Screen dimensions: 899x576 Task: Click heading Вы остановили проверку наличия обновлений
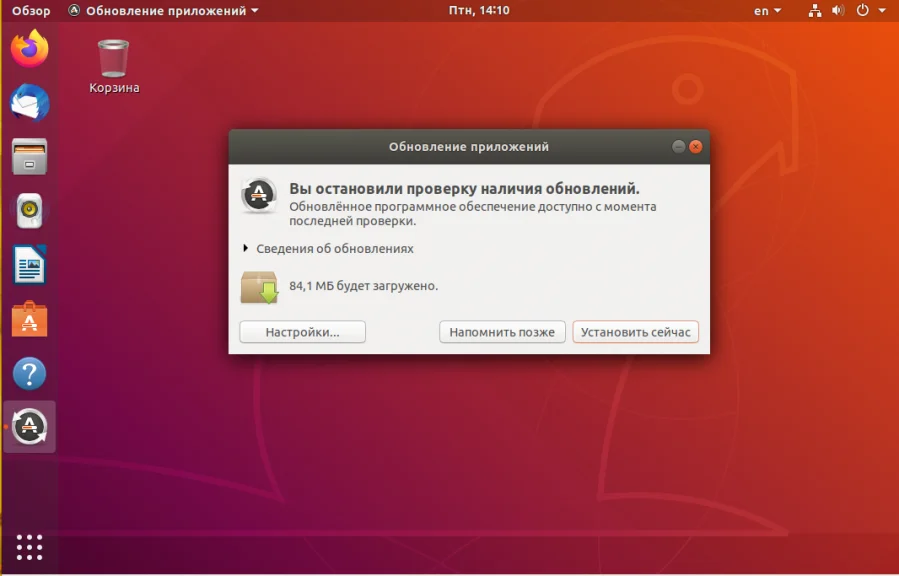click(x=464, y=189)
